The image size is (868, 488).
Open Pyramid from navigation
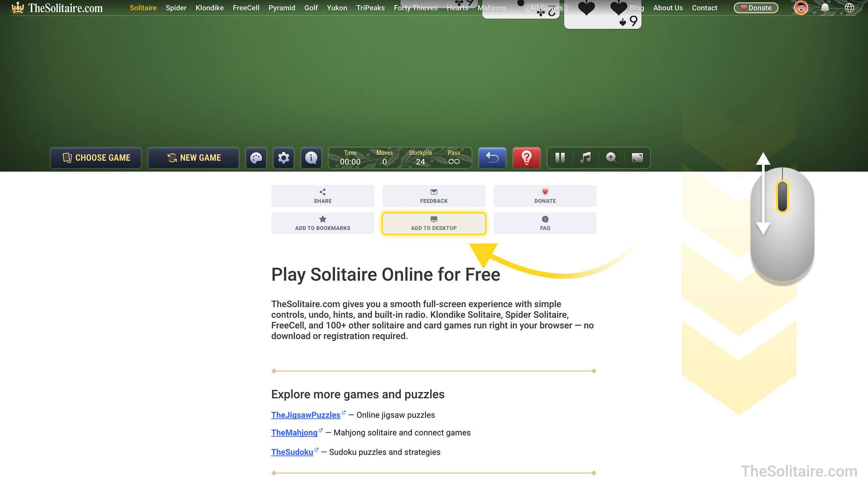click(x=282, y=8)
